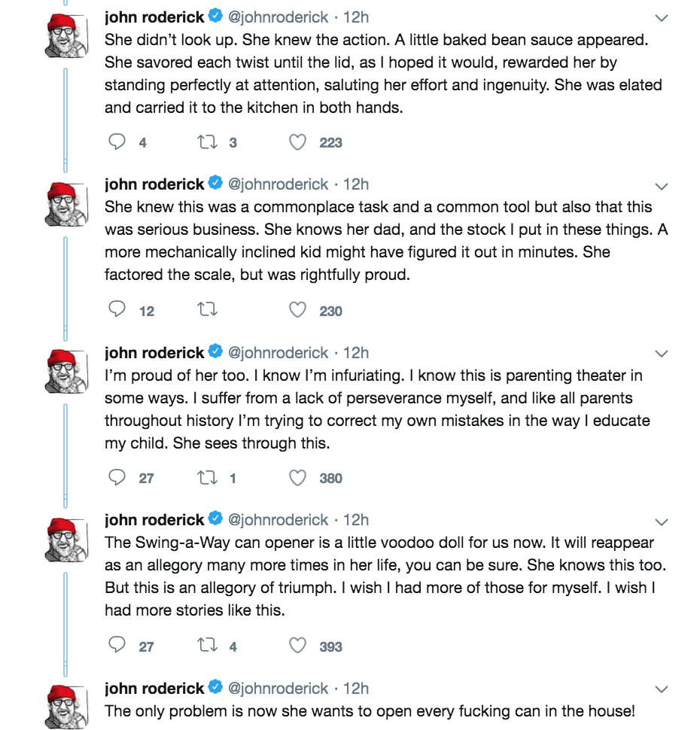700x730 pixels.
Task: Like the allegory of triumph tweet
Action: pos(298,646)
